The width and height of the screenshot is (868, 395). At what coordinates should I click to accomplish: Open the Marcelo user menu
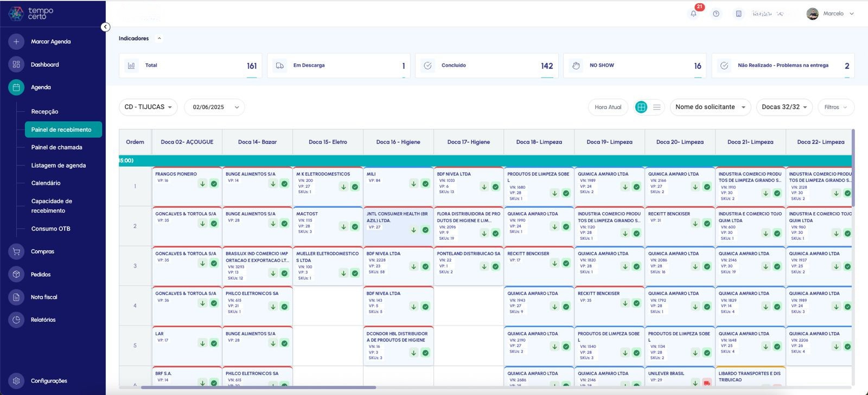point(831,14)
